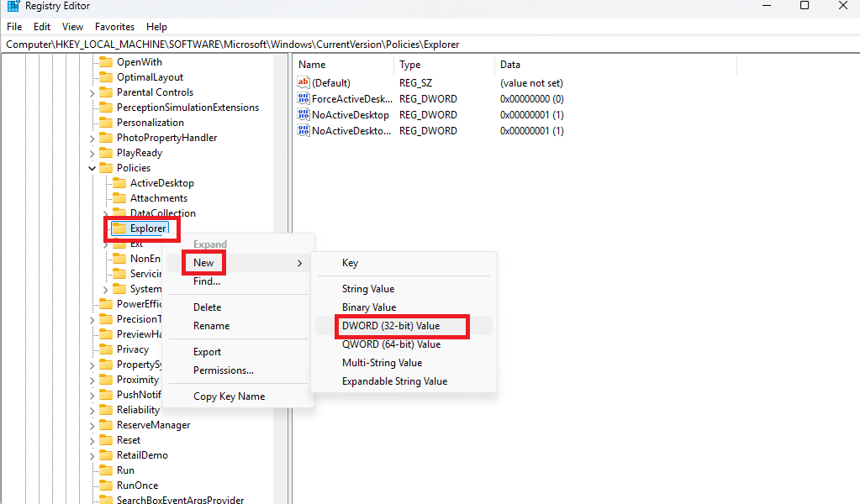Click the Reliability folder icon
Image resolution: width=860 pixels, height=504 pixels.
point(106,410)
